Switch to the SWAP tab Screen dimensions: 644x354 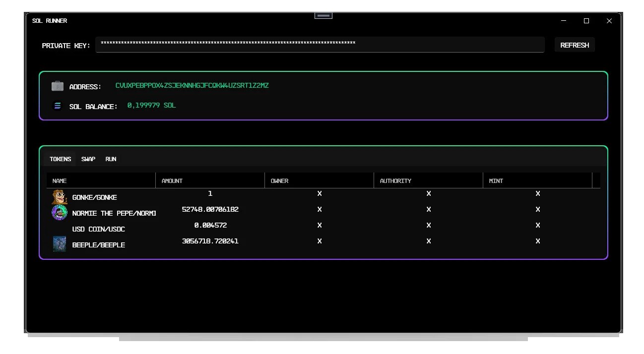point(88,159)
